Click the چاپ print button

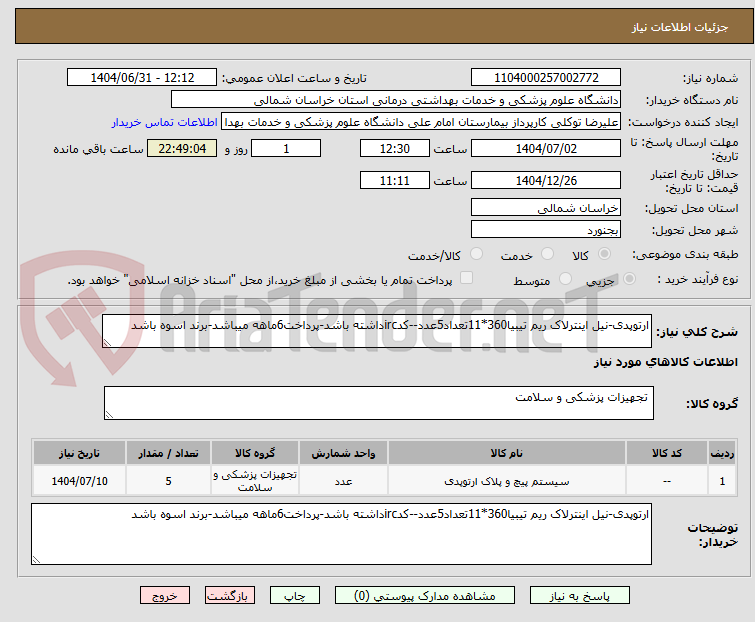tap(294, 596)
